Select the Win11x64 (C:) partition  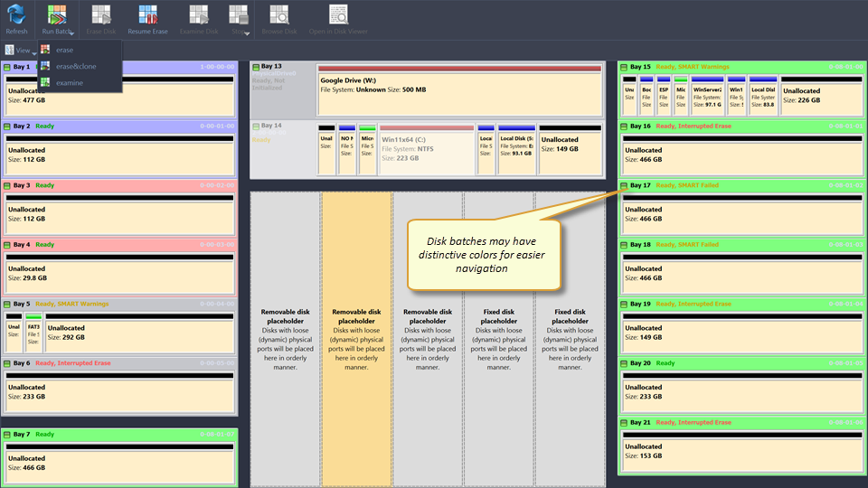[x=427, y=150]
